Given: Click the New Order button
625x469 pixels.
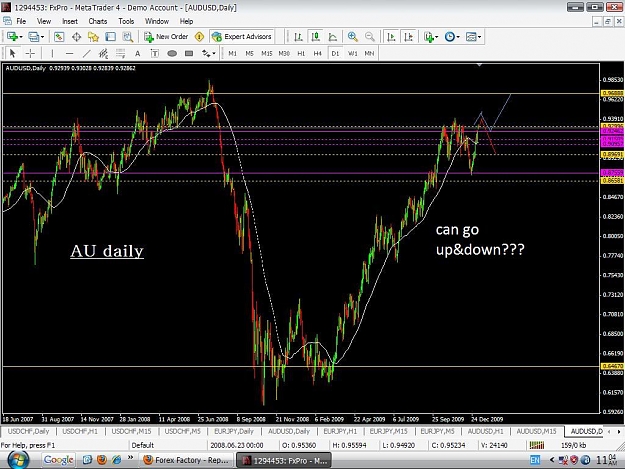Looking at the screenshot, I should [166, 37].
